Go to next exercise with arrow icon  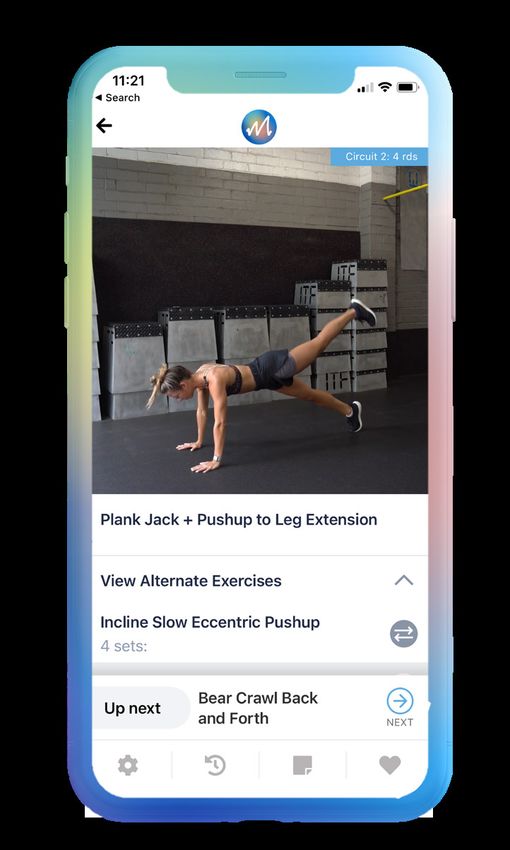pos(400,701)
